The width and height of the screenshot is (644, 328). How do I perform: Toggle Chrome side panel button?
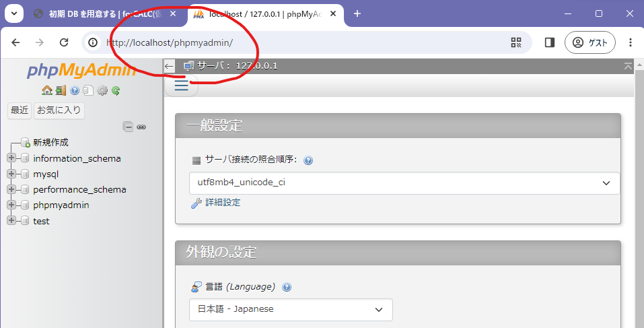click(x=549, y=42)
